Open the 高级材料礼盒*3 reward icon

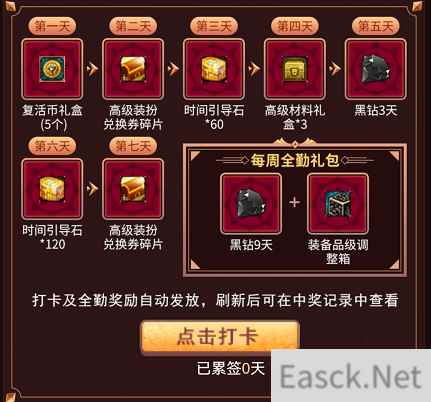tap(295, 69)
